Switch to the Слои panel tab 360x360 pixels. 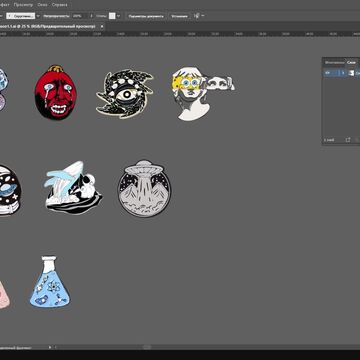click(351, 62)
